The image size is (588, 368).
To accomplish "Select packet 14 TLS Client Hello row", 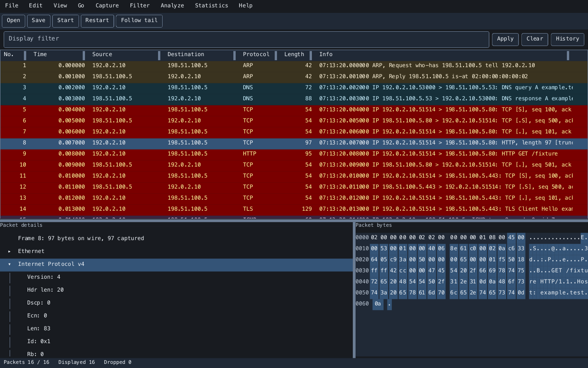I will tap(294, 209).
